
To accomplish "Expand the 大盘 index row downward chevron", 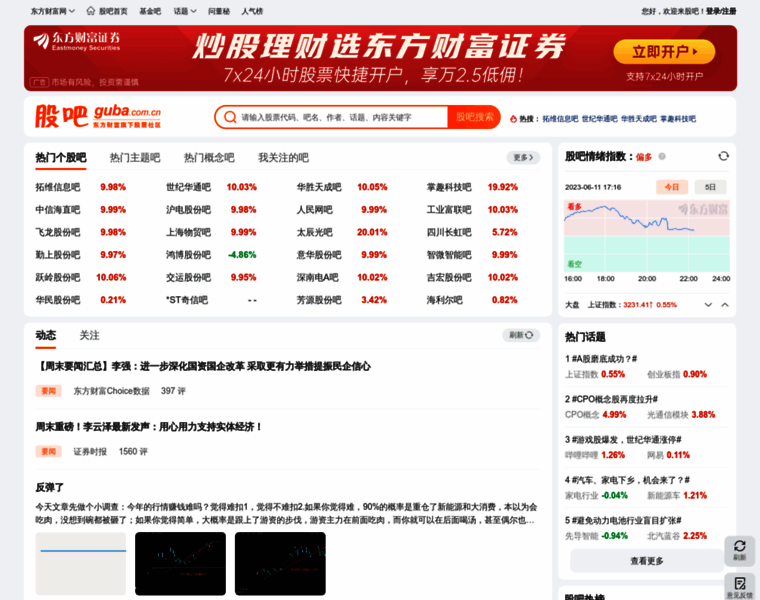I will [x=708, y=305].
